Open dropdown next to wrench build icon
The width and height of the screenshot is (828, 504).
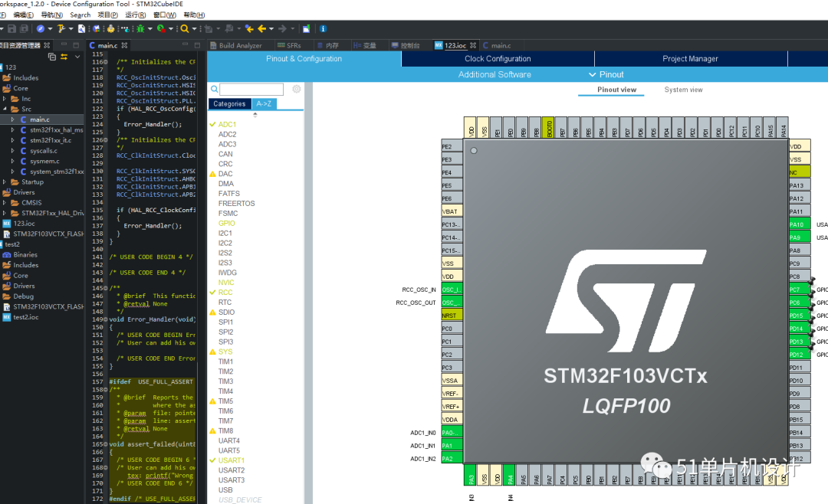pos(71,28)
